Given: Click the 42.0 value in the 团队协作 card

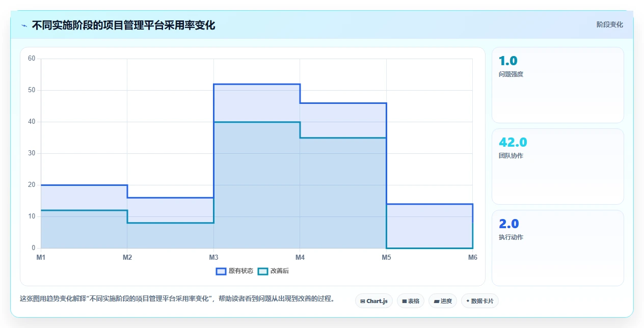Looking at the screenshot, I should click(513, 142).
